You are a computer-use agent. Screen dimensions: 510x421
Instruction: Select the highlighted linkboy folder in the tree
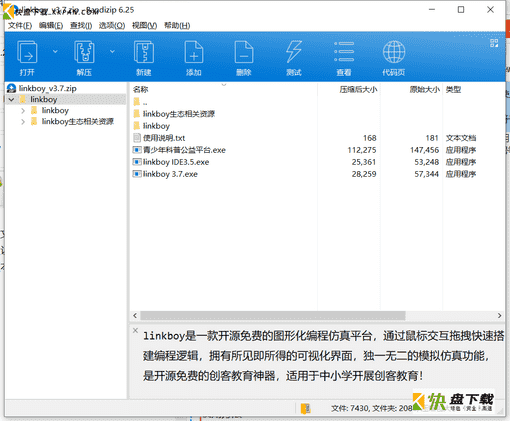pyautogui.click(x=44, y=99)
